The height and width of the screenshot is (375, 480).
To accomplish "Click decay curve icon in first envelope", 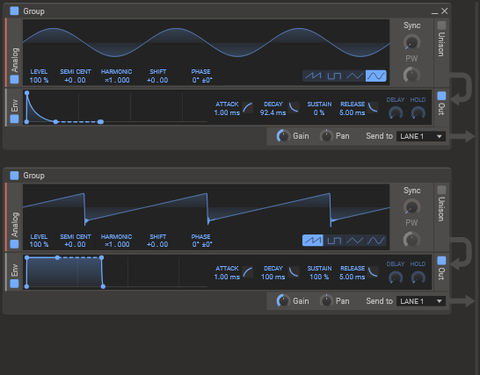I will click(294, 107).
